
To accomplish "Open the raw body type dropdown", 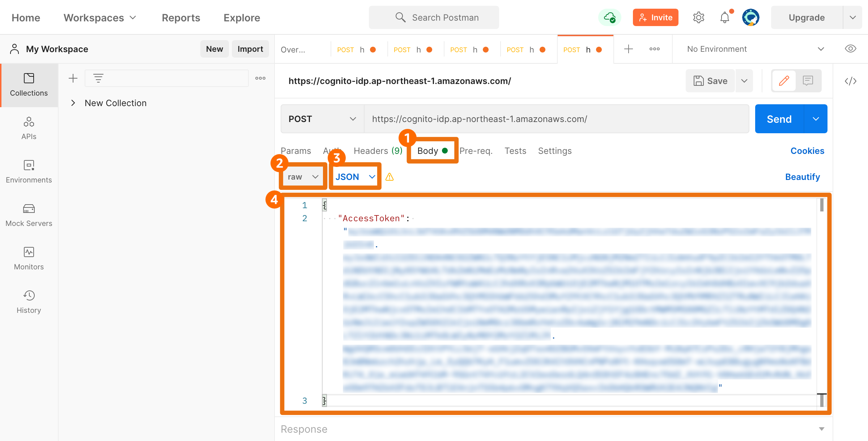I will click(303, 177).
